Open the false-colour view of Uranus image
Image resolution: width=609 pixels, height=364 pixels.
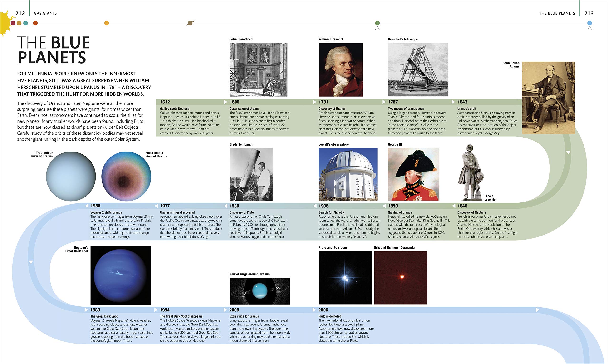pos(126,176)
